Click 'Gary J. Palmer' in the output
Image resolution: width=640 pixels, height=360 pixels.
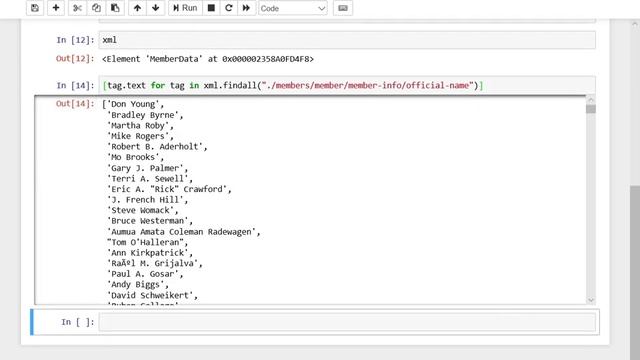pyautogui.click(x=145, y=168)
